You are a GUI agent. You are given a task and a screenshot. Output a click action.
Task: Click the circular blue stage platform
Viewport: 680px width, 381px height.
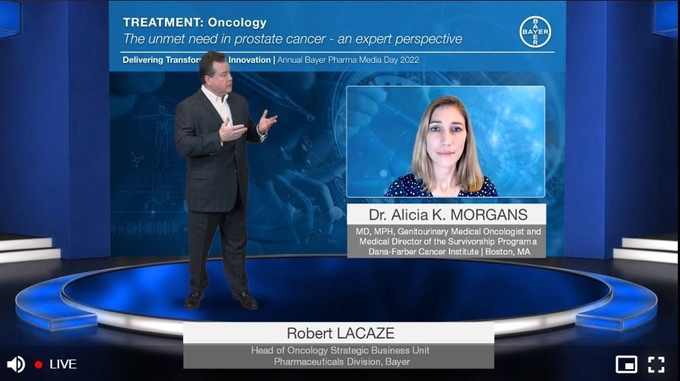(x=336, y=295)
